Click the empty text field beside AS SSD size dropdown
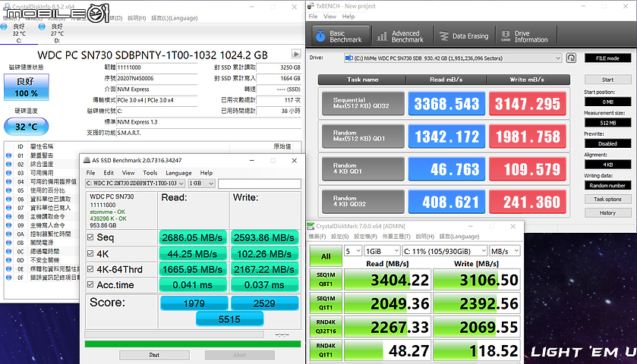 pyautogui.click(x=260, y=184)
